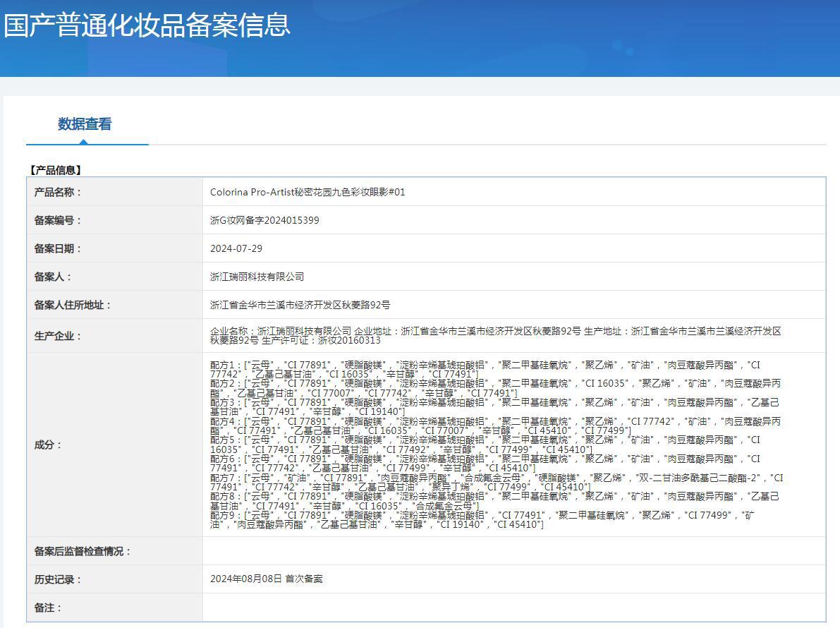Click the 【产品信息】 section heading

(55, 170)
